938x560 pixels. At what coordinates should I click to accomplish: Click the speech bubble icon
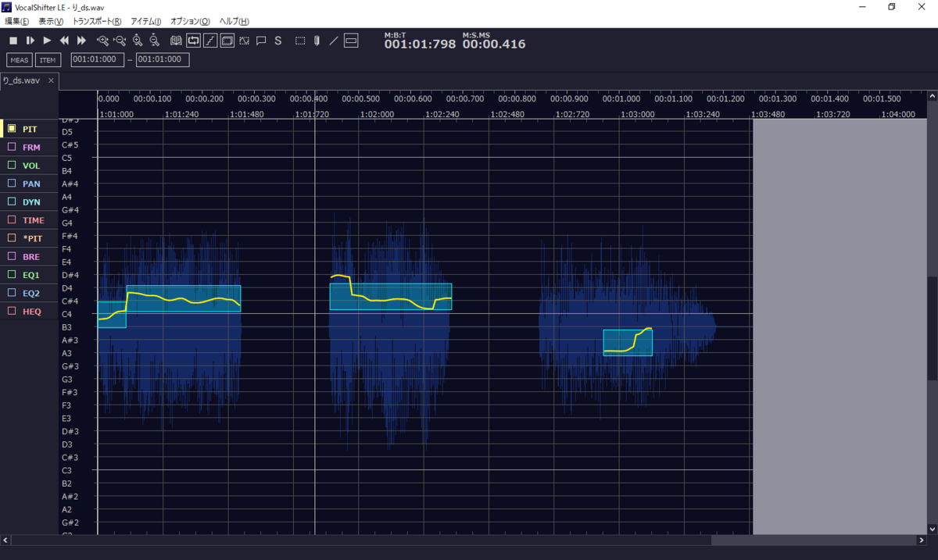(262, 41)
